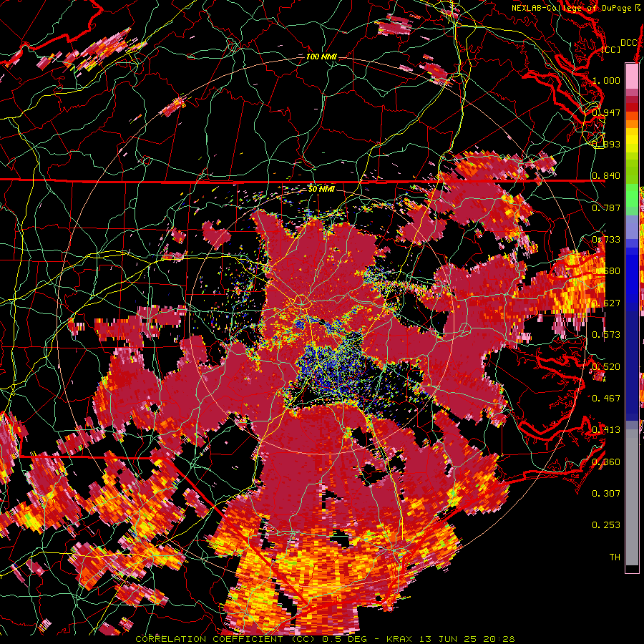Select the 0.573 legend value
The height and width of the screenshot is (644, 644).
[x=606, y=335]
